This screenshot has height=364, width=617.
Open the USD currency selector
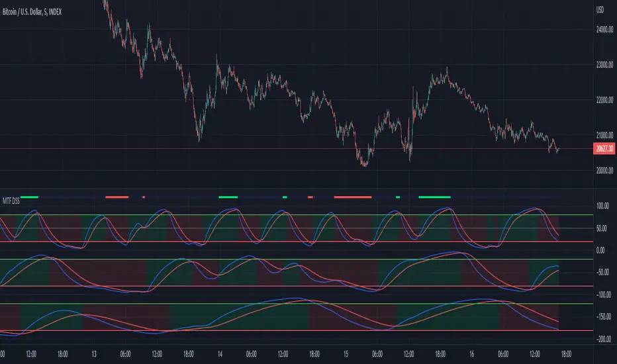pos(600,10)
